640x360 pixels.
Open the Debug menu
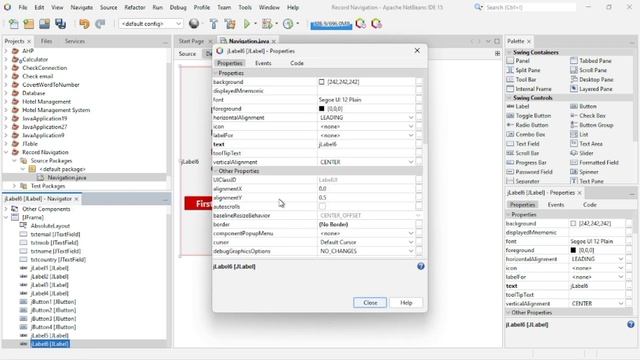[178, 7]
